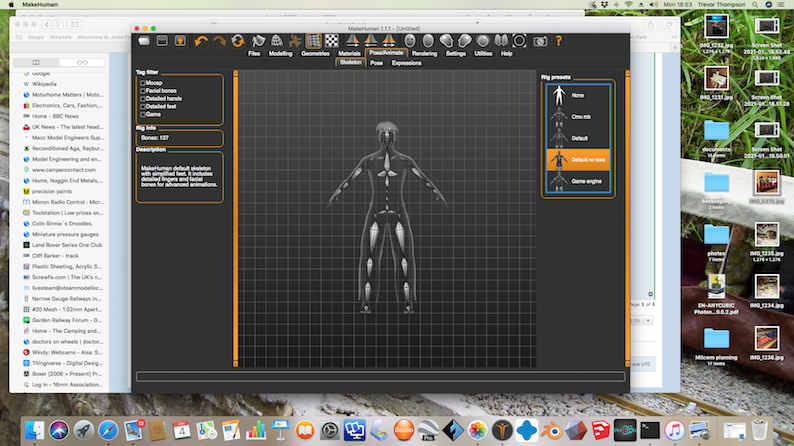Viewport: 794px width, 446px height.
Task: Toggle the Smooth mesh icon
Action: pyautogui.click(x=258, y=41)
